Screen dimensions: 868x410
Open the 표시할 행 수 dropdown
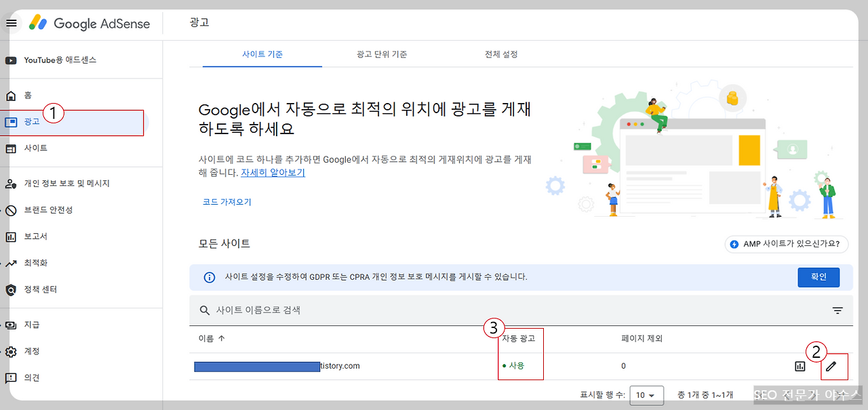point(647,395)
